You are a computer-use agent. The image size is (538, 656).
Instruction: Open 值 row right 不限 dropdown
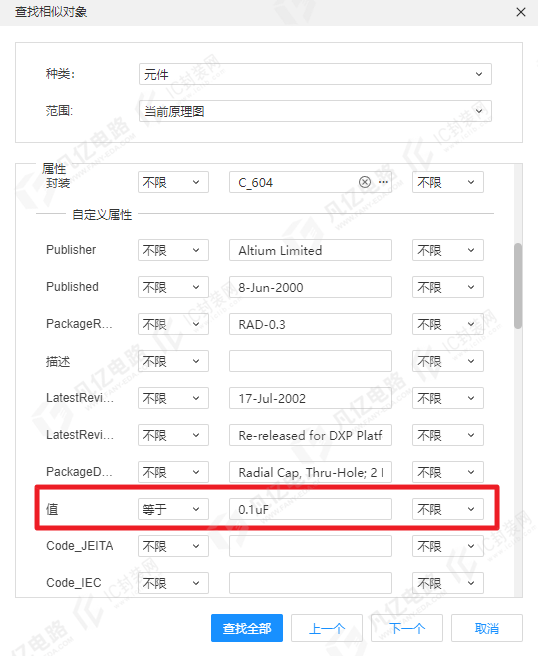(x=448, y=509)
